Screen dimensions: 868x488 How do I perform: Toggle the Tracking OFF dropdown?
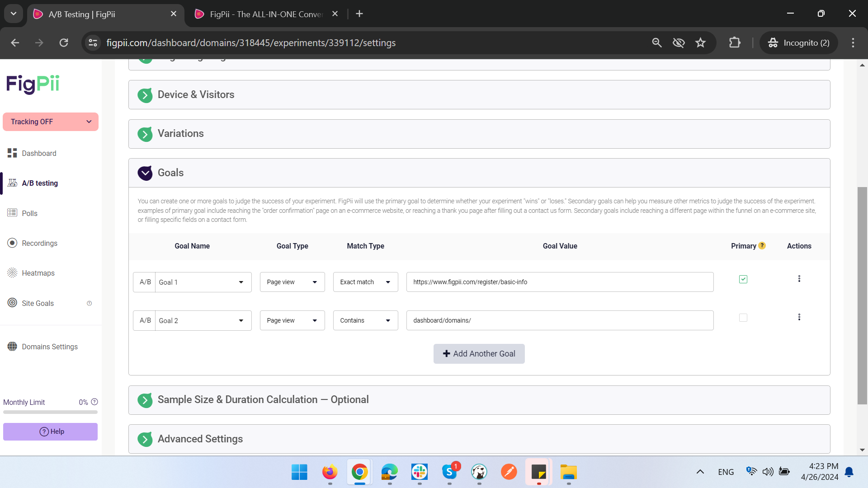coord(51,122)
